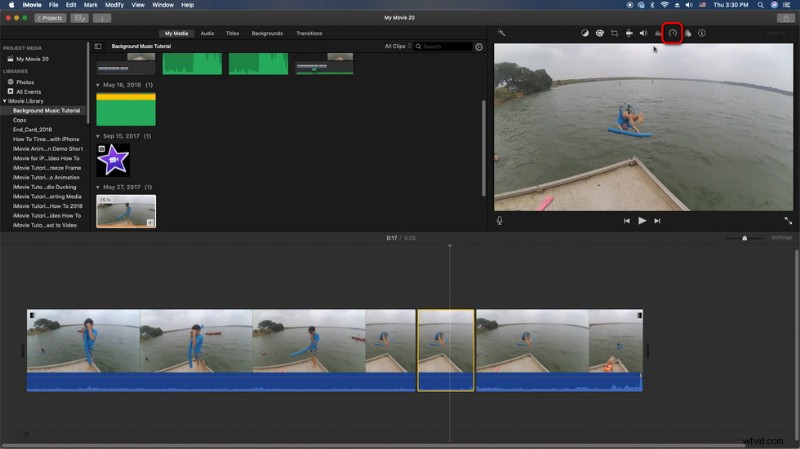
Task: Click the Import media down-arrow button
Action: tap(102, 18)
